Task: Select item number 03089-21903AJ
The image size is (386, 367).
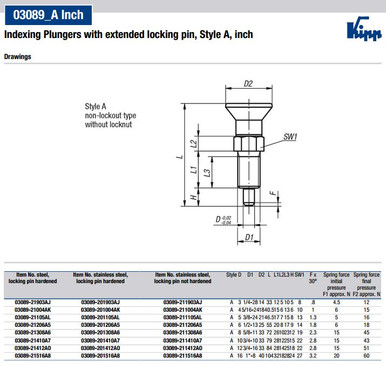Action: click(33, 302)
